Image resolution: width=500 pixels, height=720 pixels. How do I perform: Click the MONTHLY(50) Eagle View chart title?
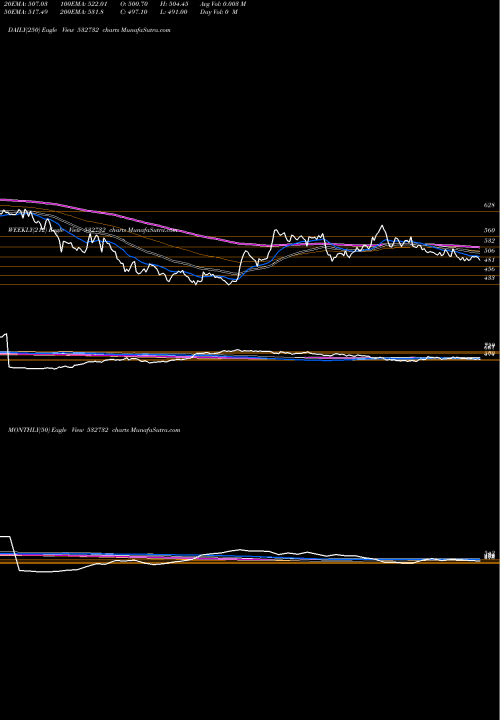tap(94, 430)
